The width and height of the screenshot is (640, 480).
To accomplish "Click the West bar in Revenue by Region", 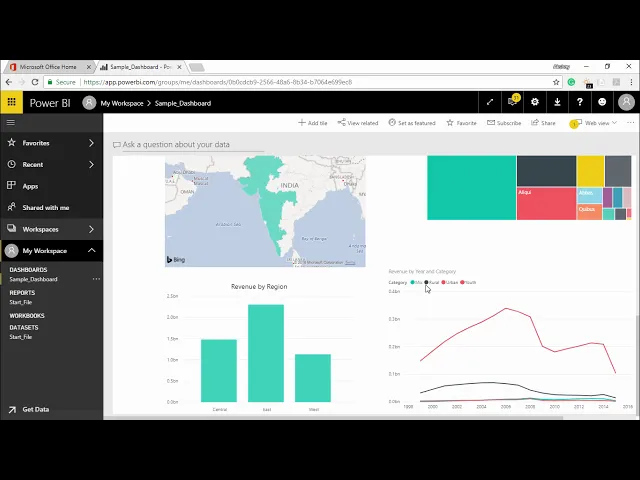I will click(313, 378).
